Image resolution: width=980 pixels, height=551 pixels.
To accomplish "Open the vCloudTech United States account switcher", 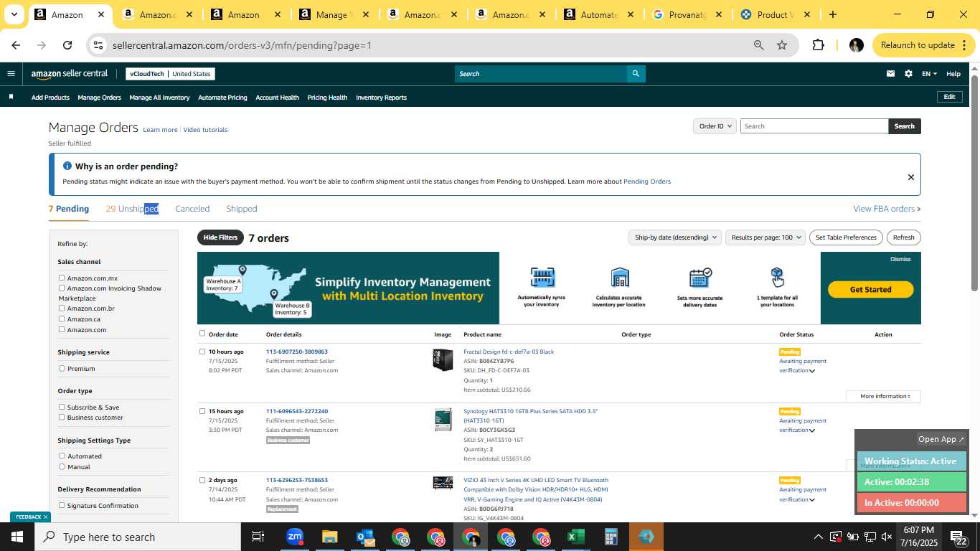I will [170, 74].
